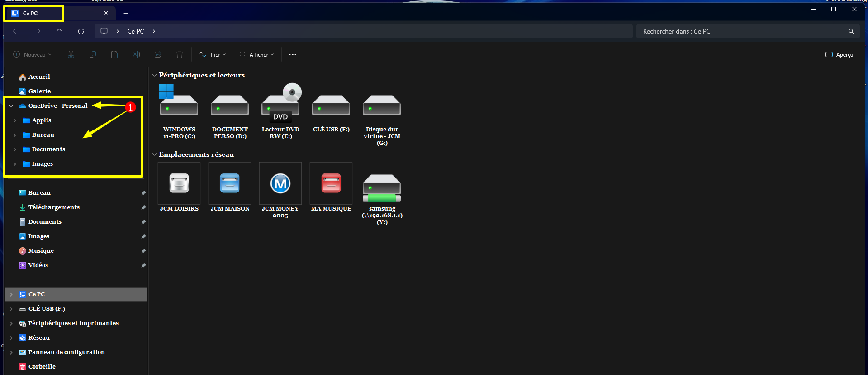Click Ce PC breadcrumb in address bar
Screen dimensions: 868x375
coord(136,31)
